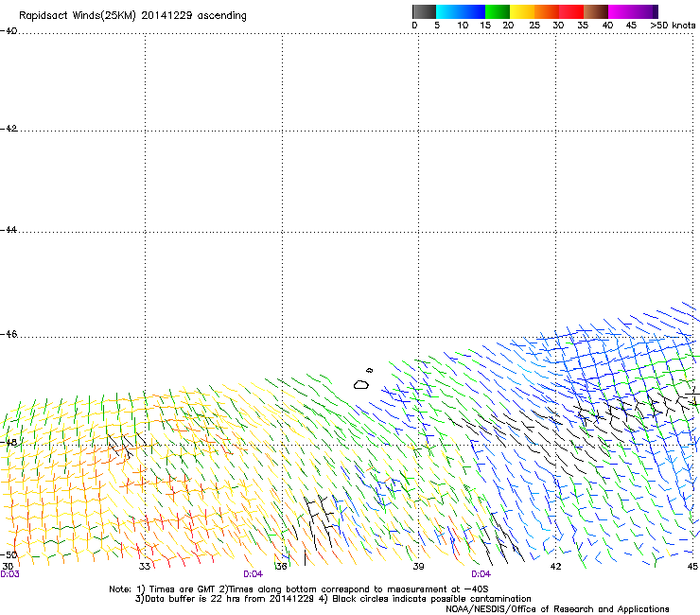Viewport: 700px width, 615px height.
Task: Click the 45 longitude axis label
Action: [x=692, y=567]
